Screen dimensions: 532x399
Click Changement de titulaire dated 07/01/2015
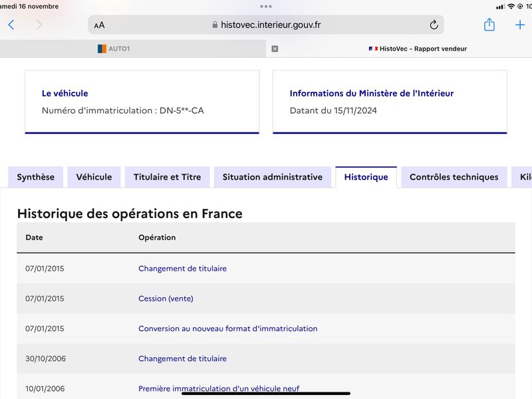pyautogui.click(x=182, y=269)
